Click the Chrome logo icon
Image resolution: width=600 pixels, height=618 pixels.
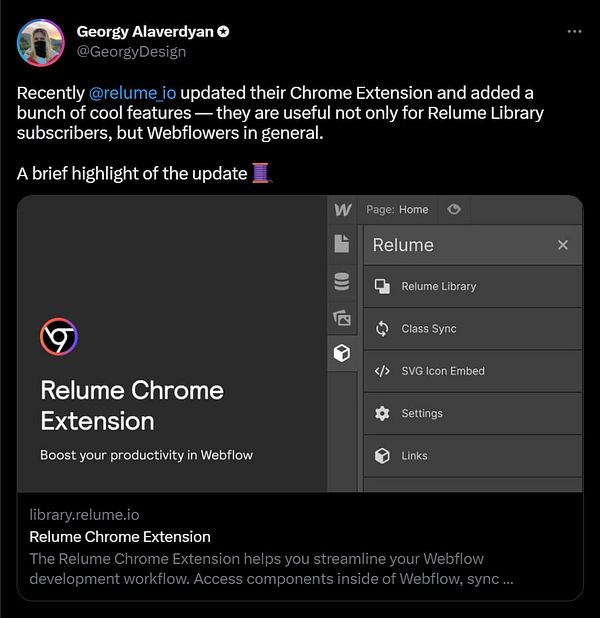click(59, 337)
